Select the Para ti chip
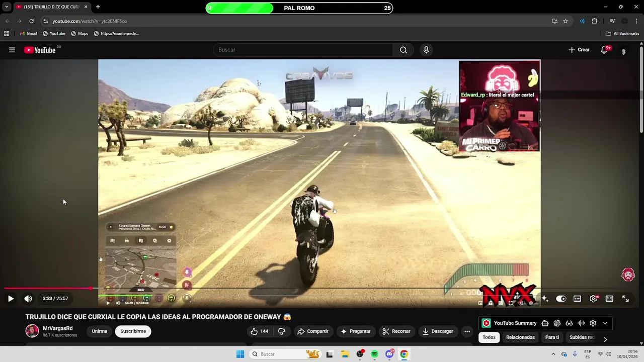The height and width of the screenshot is (362, 644). coord(552,337)
